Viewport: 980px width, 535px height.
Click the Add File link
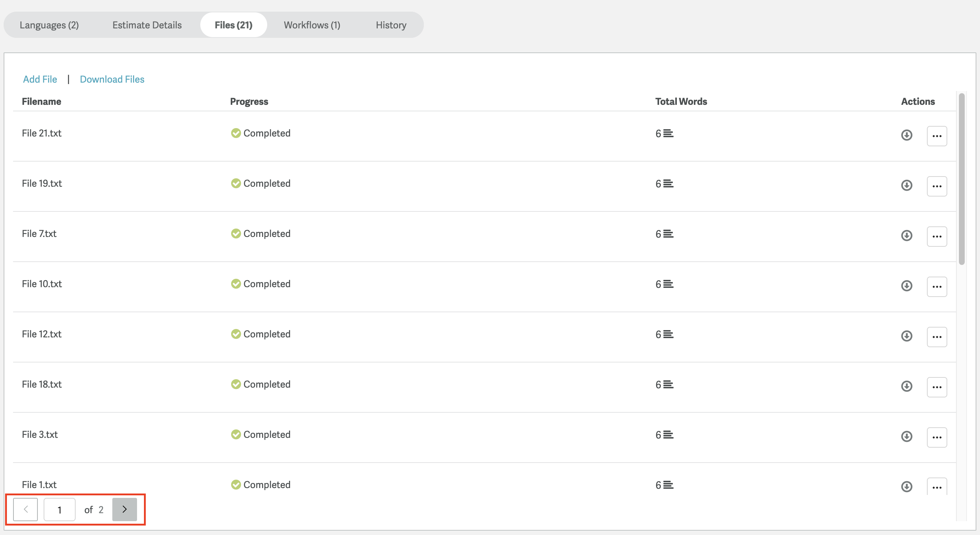40,79
